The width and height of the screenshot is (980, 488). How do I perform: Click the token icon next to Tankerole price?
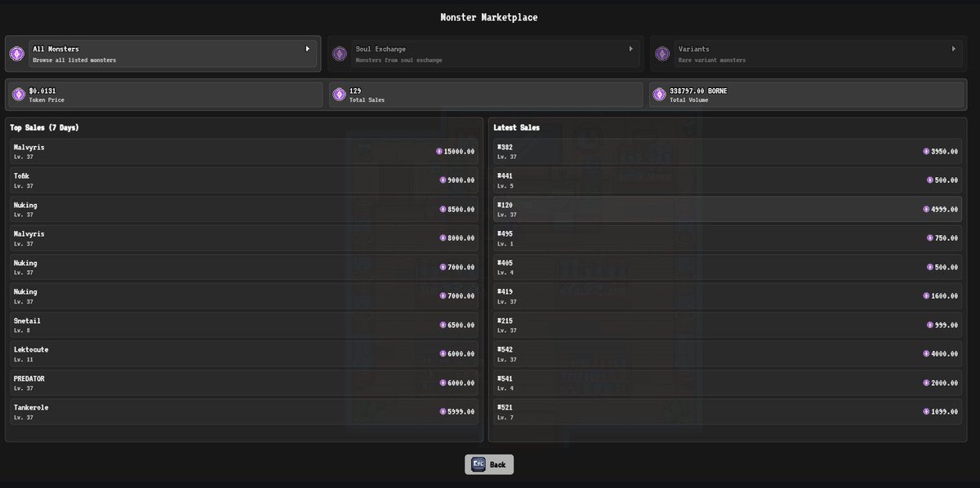[442, 411]
